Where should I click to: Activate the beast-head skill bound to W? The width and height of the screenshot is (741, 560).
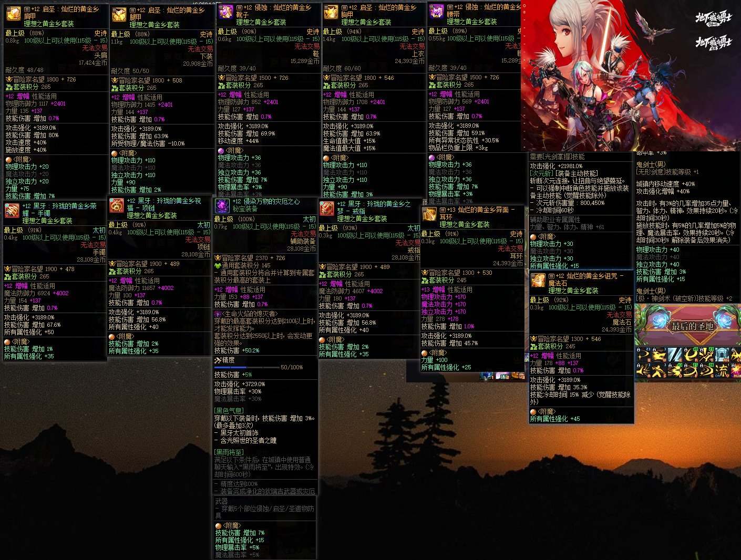coord(659,355)
